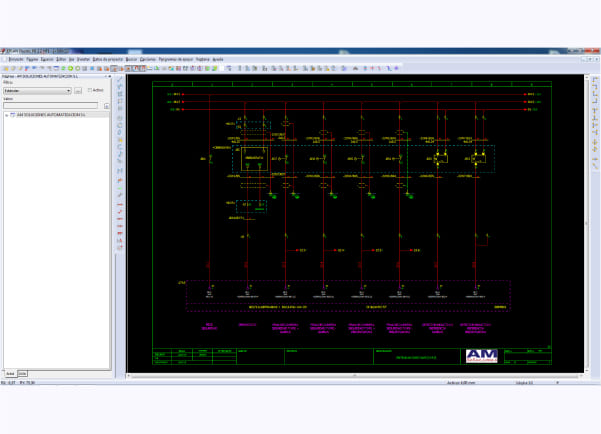Click the orange-red icon in the left vertical toolbar
The image size is (601, 434).
pyautogui.click(x=120, y=180)
